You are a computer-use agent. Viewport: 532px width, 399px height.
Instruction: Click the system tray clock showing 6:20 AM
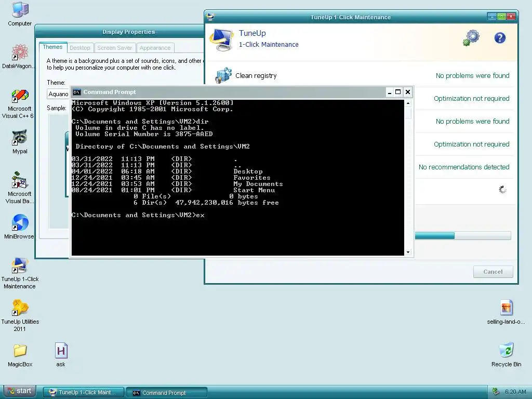[515, 392]
